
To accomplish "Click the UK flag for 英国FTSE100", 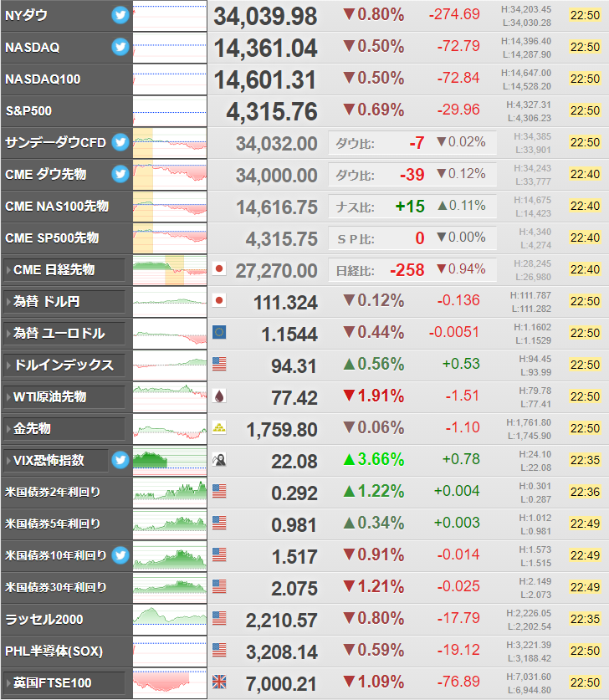I will point(219,682).
